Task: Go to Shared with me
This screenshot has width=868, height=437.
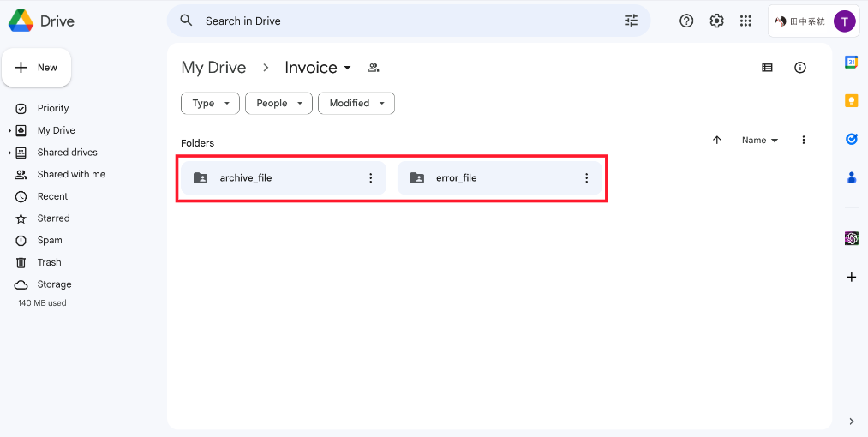Action: pos(71,175)
